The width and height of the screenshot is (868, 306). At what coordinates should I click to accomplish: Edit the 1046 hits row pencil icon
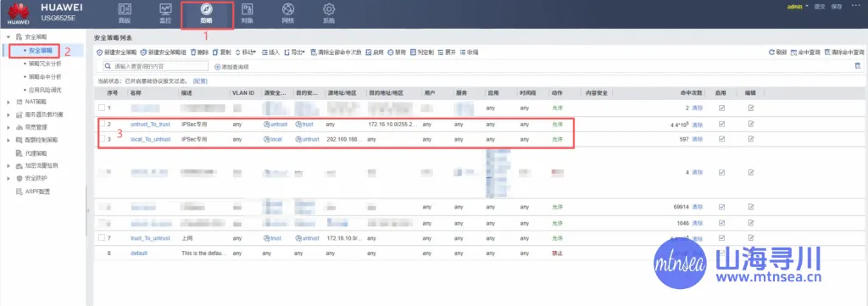tap(751, 223)
